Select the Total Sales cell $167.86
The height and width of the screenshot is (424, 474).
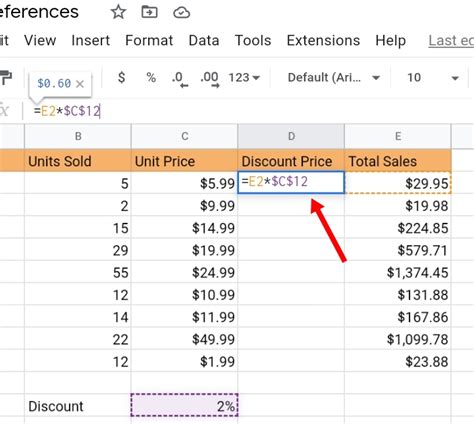pos(398,317)
